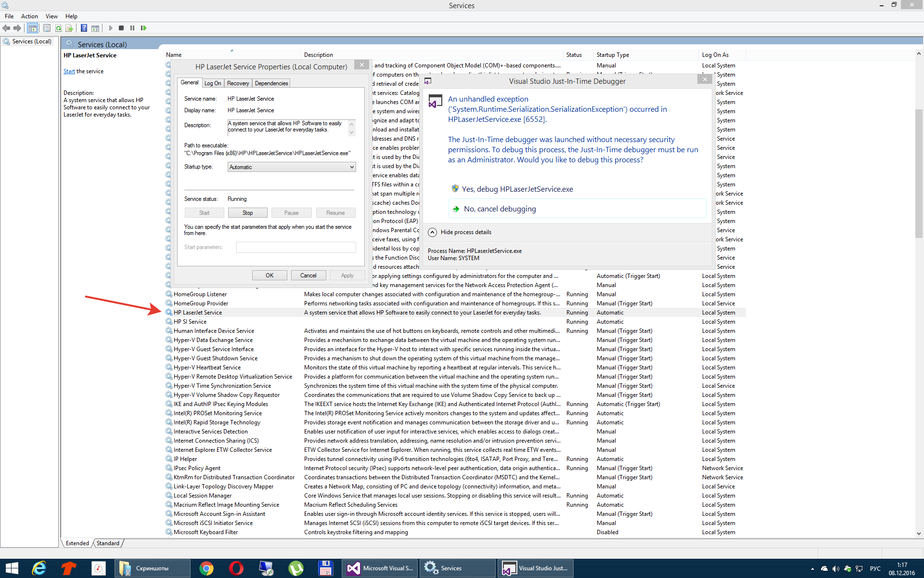This screenshot has height=578, width=924.
Task: Select No, cancel debugging option
Action: pos(500,209)
